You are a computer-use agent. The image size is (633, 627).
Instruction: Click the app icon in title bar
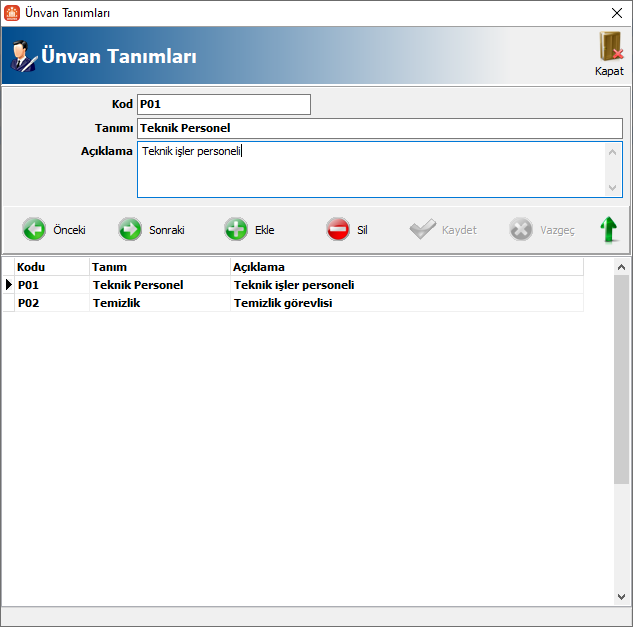pyautogui.click(x=12, y=13)
